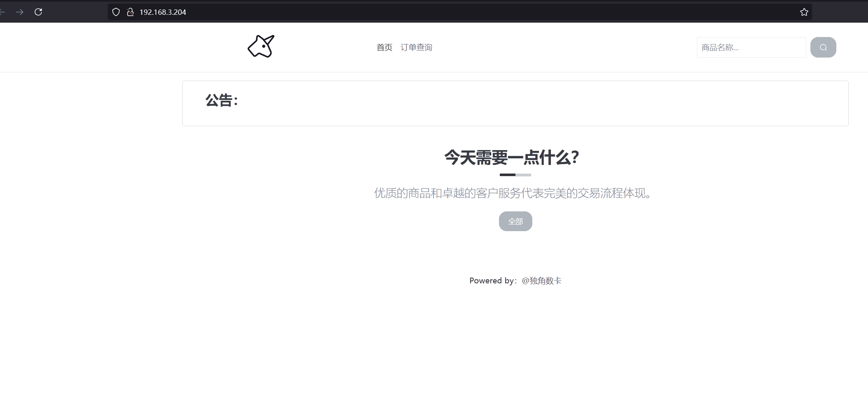This screenshot has height=394, width=868.
Task: Click the site permissions lock icon
Action: 130,12
